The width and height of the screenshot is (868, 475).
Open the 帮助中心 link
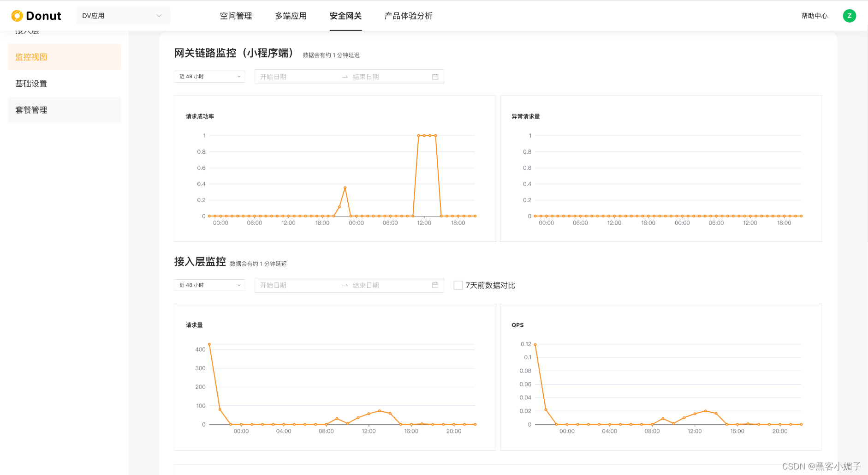814,16
